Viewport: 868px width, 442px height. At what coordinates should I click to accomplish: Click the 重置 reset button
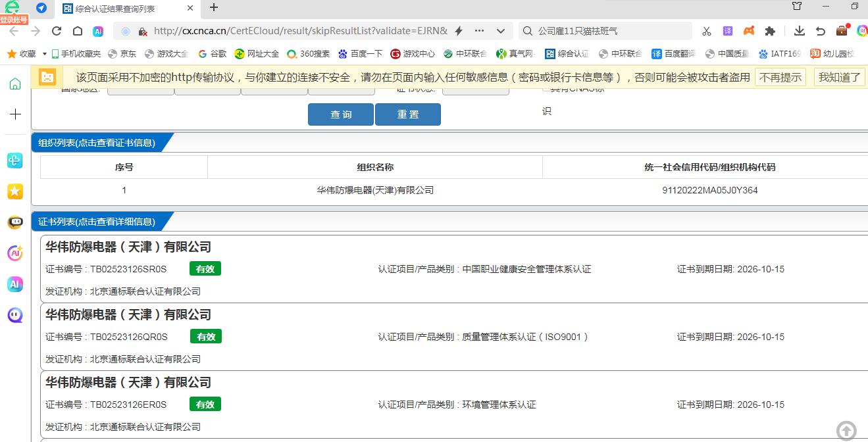point(408,114)
